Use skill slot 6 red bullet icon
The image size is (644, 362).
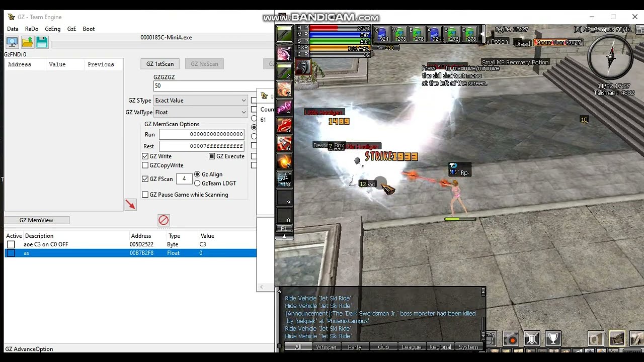click(284, 143)
